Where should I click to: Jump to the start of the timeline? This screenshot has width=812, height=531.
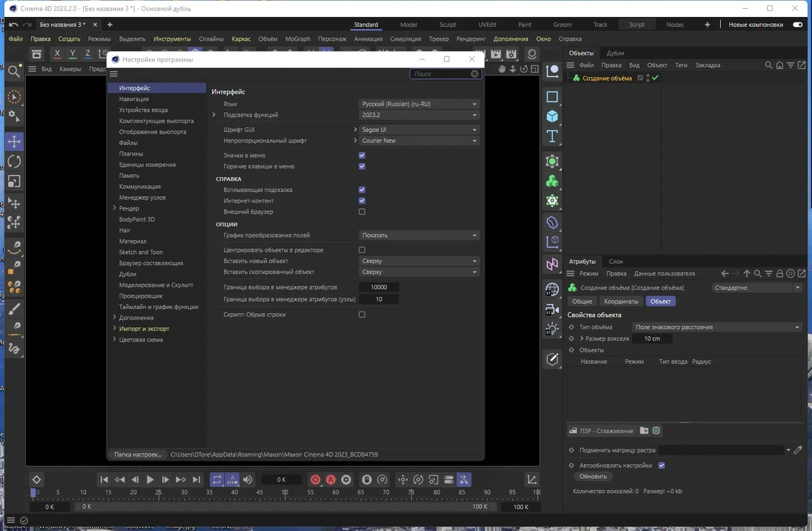[x=104, y=480]
